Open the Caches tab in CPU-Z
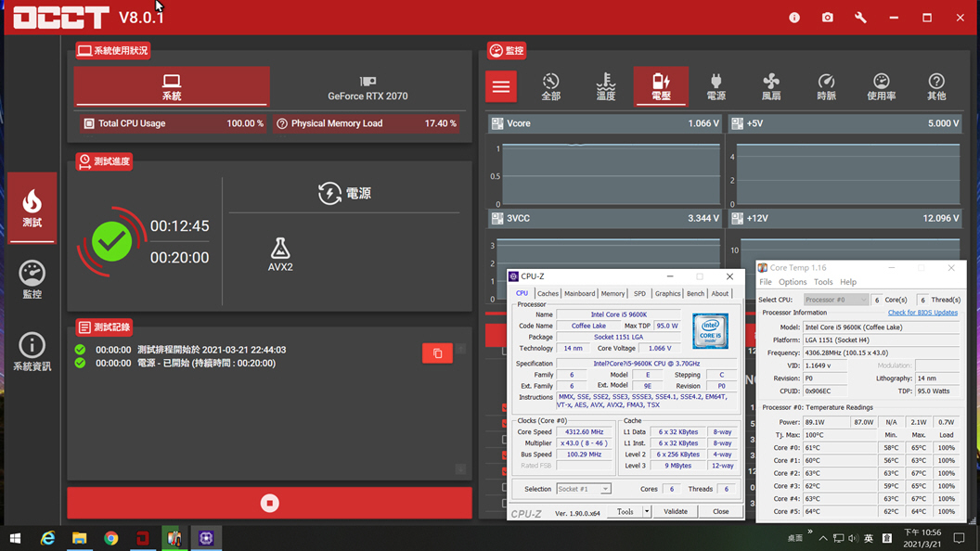The width and height of the screenshot is (980, 551). tap(548, 294)
